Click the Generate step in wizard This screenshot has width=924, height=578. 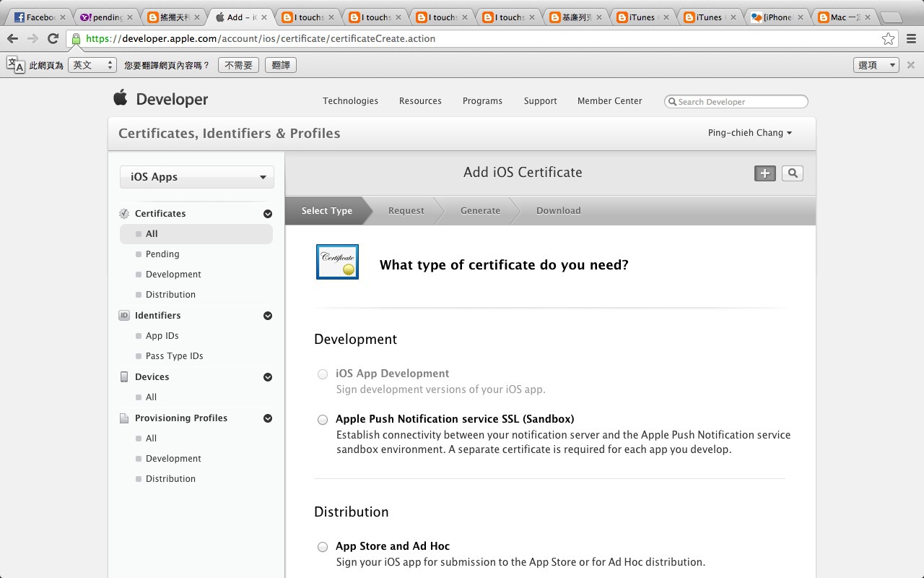coord(480,211)
